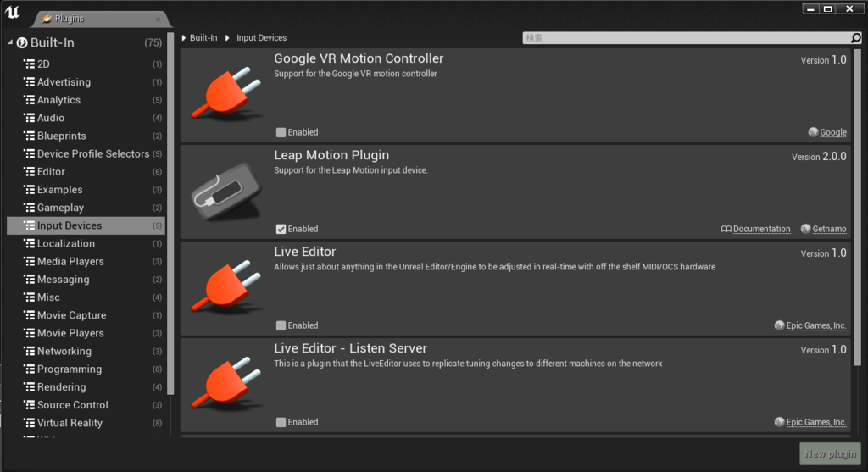Click the list icon beside Blueprints
This screenshot has height=472, width=868.
pyautogui.click(x=30, y=136)
